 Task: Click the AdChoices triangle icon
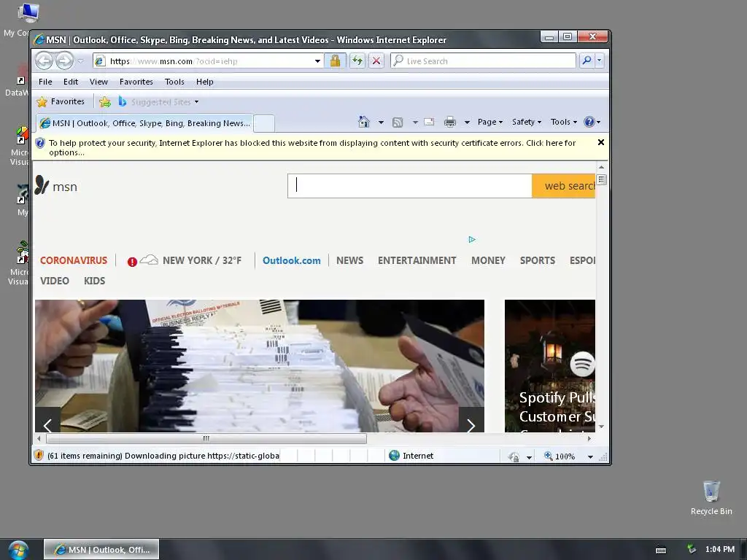(472, 239)
